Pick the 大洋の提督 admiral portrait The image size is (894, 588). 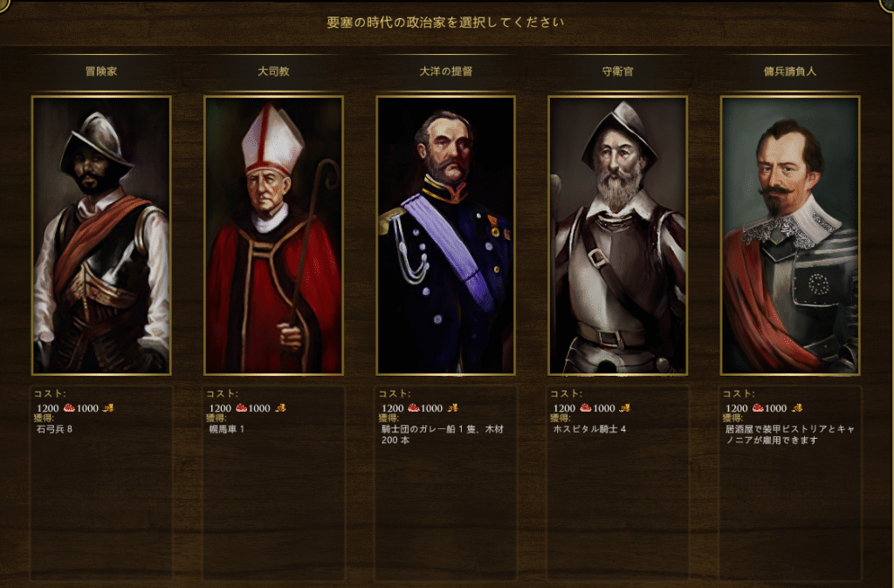(x=446, y=236)
